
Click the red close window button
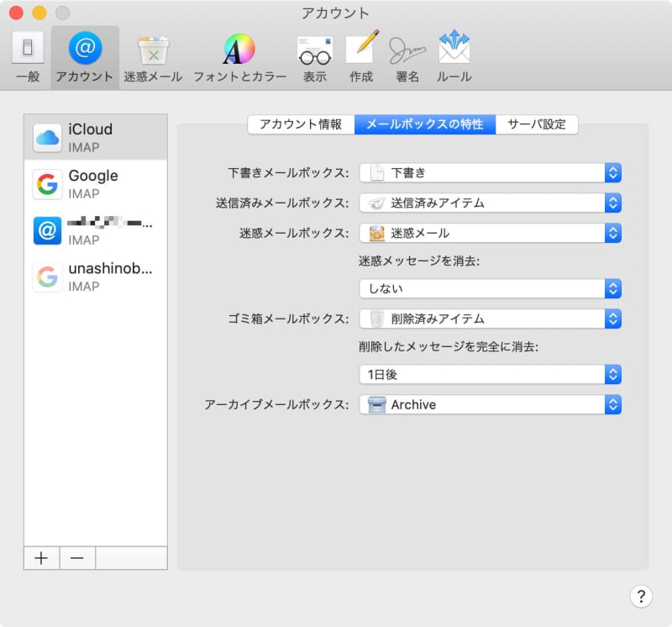click(16, 13)
